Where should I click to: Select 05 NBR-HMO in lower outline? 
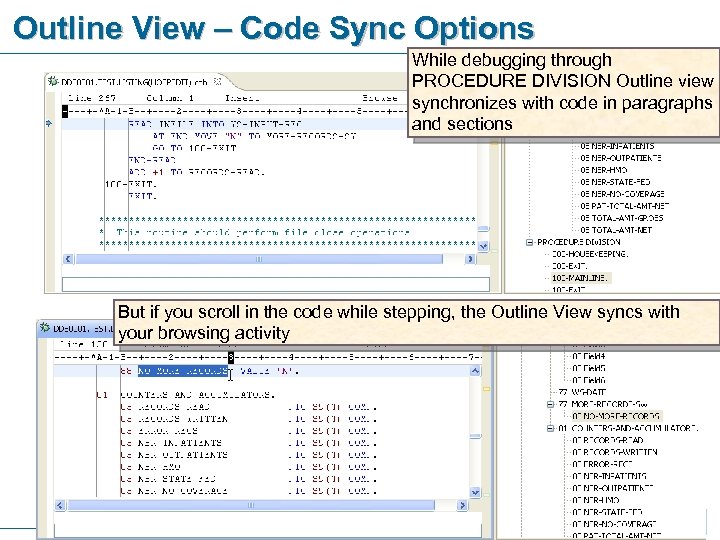596,500
